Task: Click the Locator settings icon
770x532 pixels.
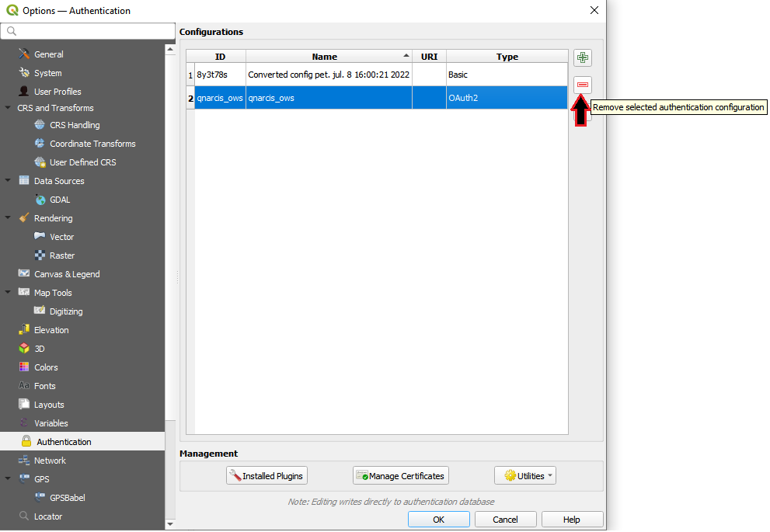Action: pyautogui.click(x=26, y=516)
